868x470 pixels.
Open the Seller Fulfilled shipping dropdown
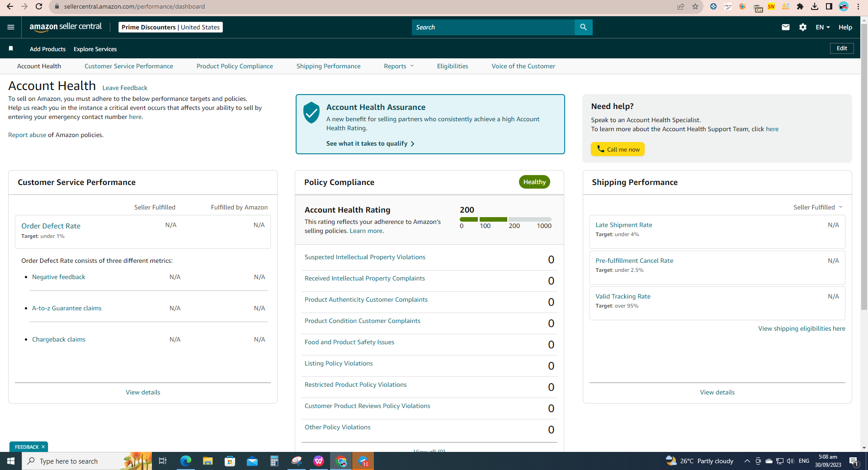tap(818, 207)
